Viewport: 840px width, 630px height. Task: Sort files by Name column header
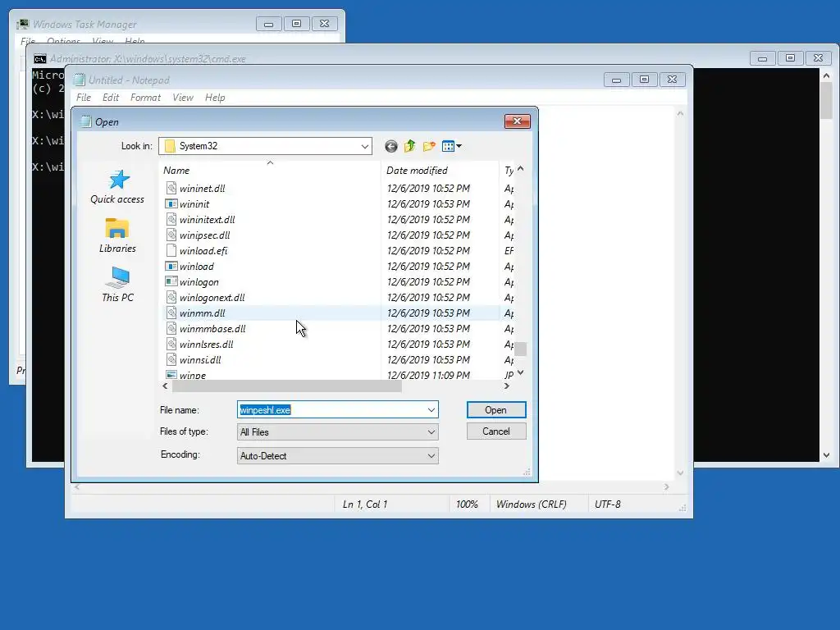(271, 171)
